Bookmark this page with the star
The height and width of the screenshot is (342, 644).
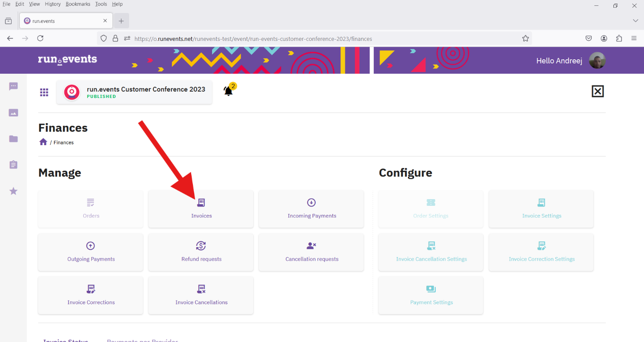[525, 39]
